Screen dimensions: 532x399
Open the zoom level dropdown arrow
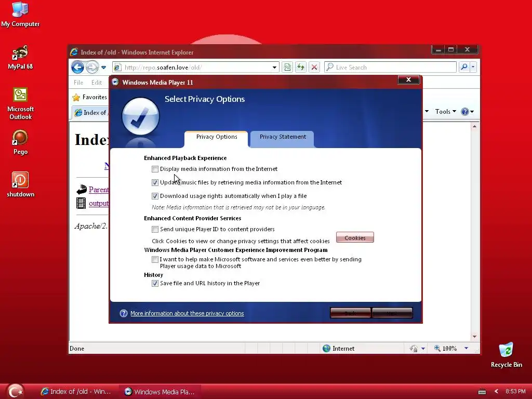coord(466,348)
